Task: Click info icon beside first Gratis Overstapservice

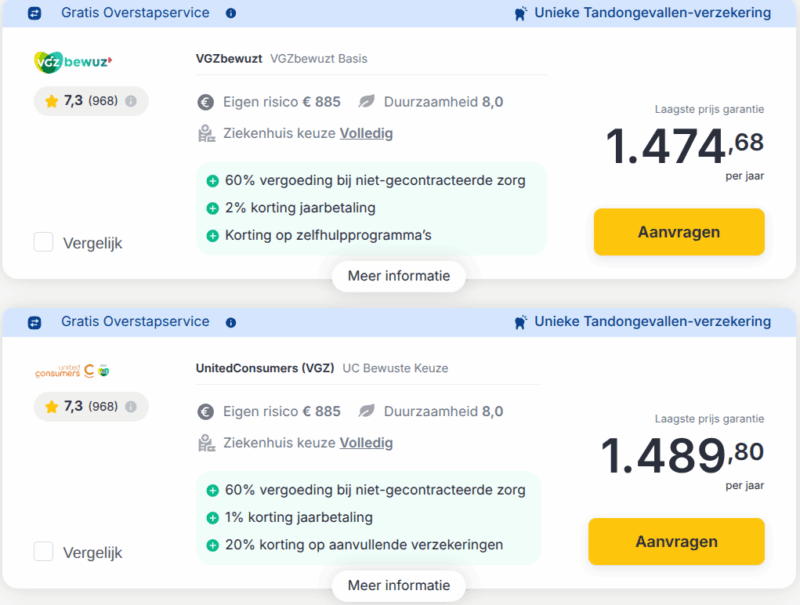Action: tap(231, 13)
